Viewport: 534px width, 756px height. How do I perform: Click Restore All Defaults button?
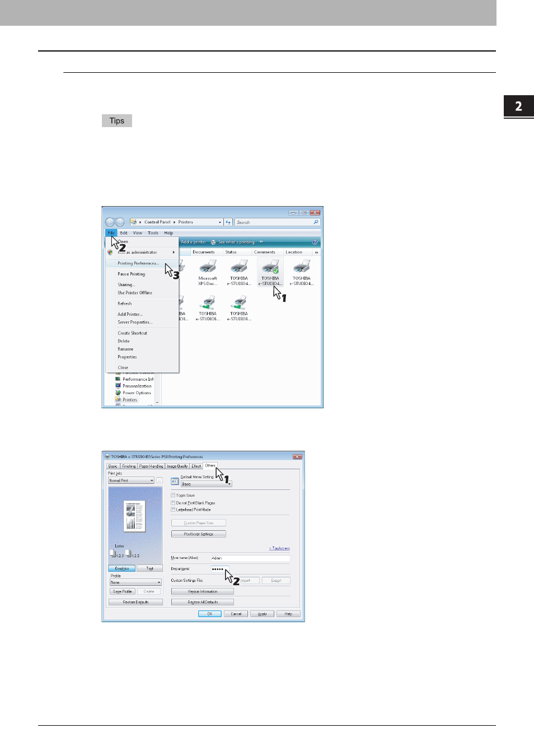tap(203, 602)
